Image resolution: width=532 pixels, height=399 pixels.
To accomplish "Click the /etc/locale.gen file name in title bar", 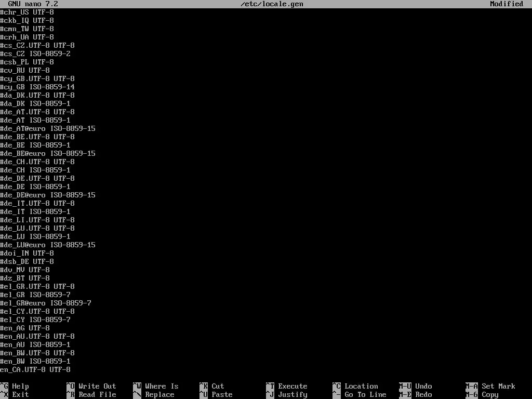I will click(x=272, y=4).
